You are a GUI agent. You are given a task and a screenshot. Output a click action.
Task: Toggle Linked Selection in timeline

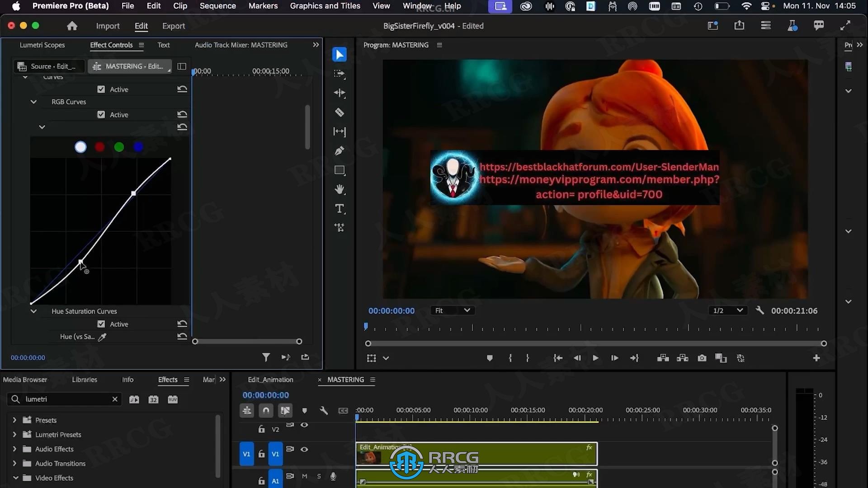(x=285, y=411)
